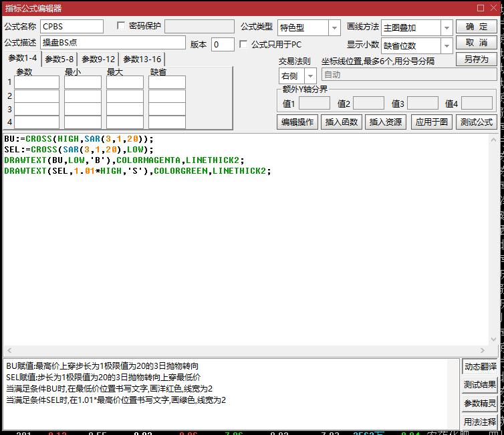Select the 参数13-16 tab
Image resolution: width=504 pixels, height=435 pixels.
142,59
